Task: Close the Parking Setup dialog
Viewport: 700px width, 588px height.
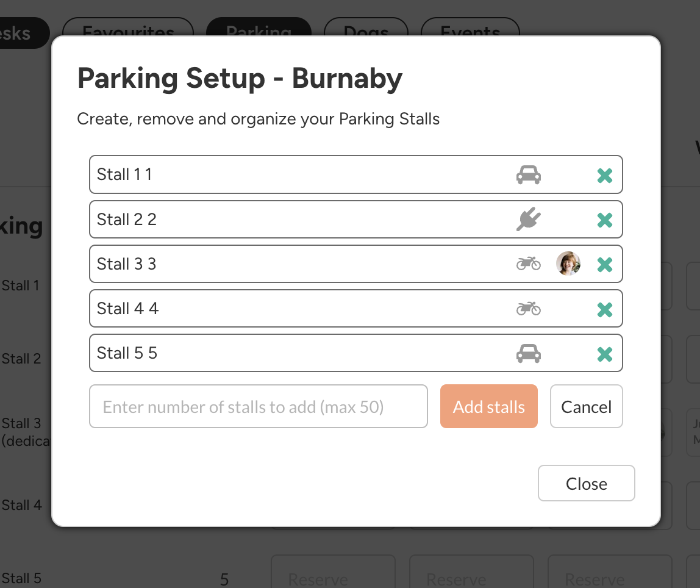Action: [x=586, y=484]
